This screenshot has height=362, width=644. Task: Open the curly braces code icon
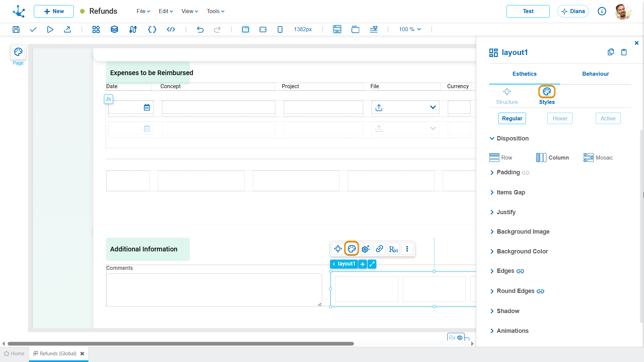(152, 29)
